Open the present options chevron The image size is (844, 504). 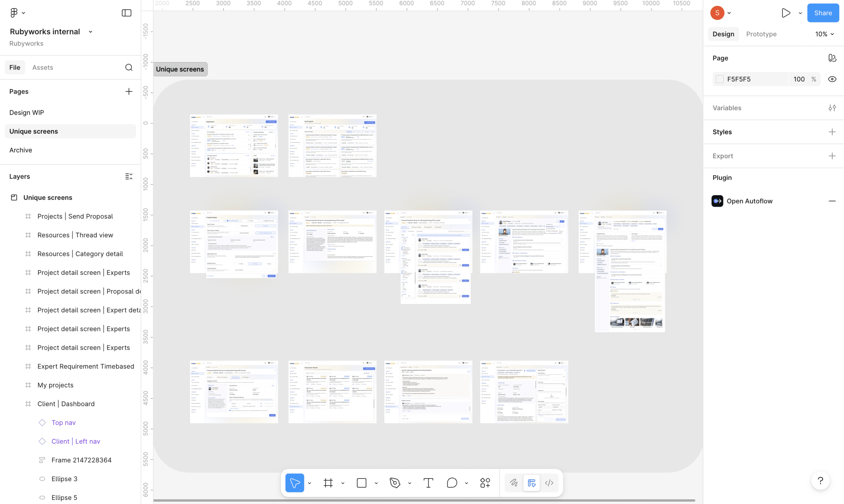(x=800, y=13)
